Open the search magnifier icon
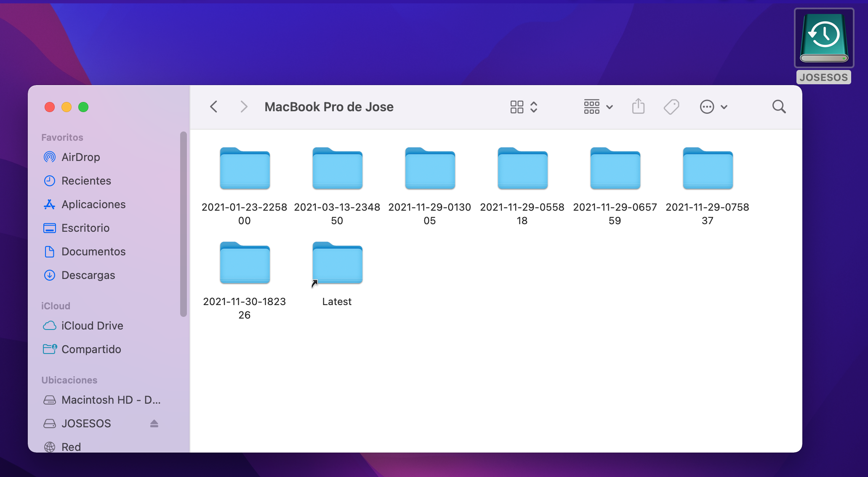This screenshot has width=868, height=477. click(779, 107)
